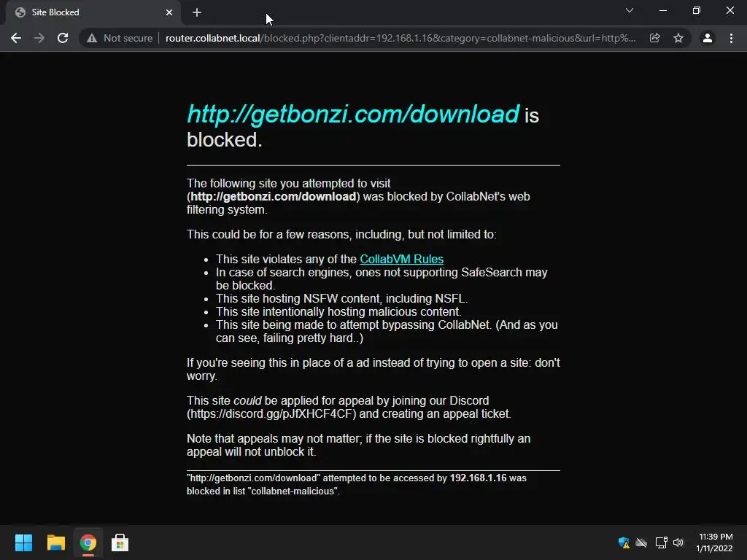The height and width of the screenshot is (560, 747).
Task: Open the CollabVM Rules link
Action: (x=402, y=259)
